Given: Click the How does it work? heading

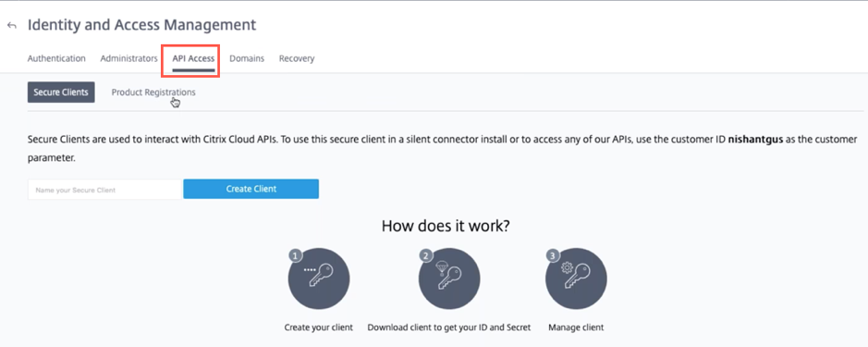Looking at the screenshot, I should click(x=446, y=226).
